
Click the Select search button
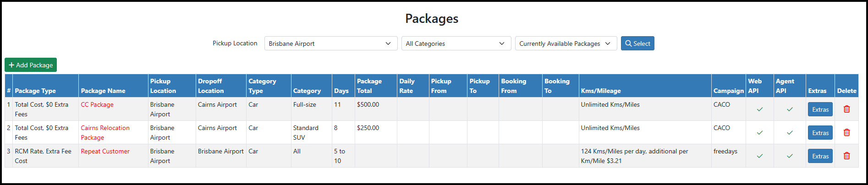[637, 44]
